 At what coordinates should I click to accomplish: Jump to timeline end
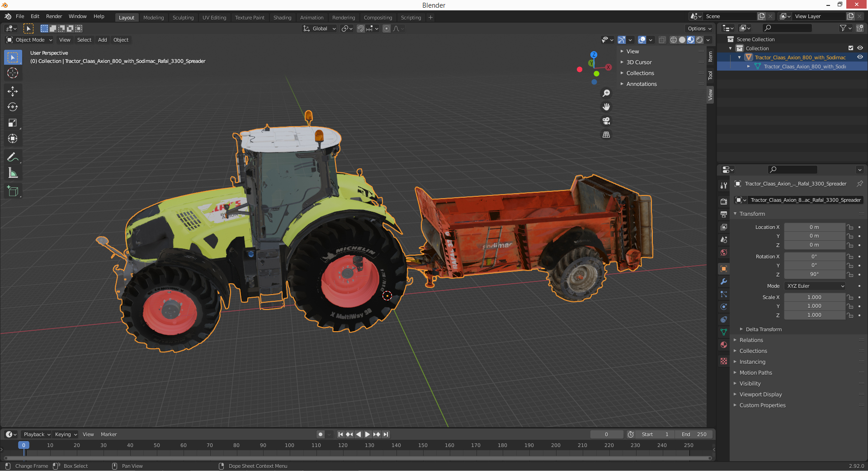(x=386, y=434)
